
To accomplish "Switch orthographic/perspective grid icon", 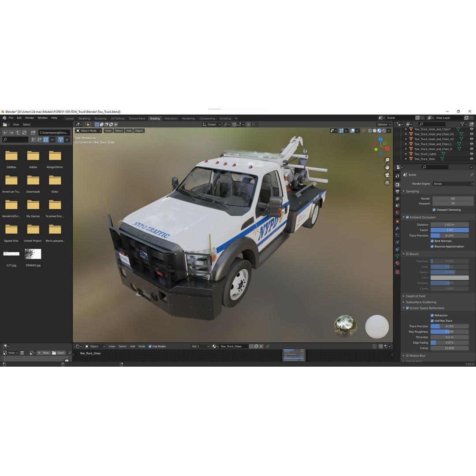I will [387, 183].
